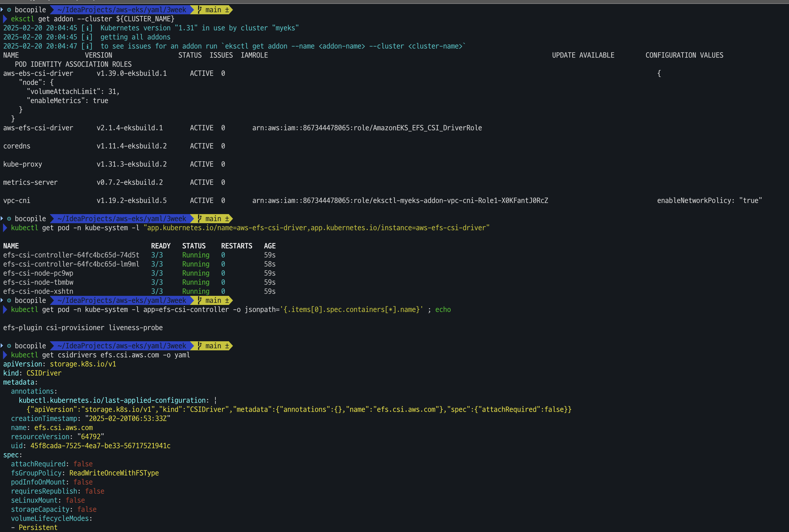Click the uid value of the CSIDriver
The width and height of the screenshot is (789, 532).
[x=101, y=446]
